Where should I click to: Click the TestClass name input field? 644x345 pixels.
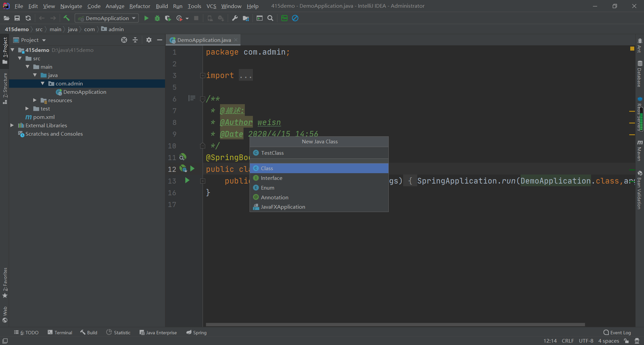tap(319, 153)
